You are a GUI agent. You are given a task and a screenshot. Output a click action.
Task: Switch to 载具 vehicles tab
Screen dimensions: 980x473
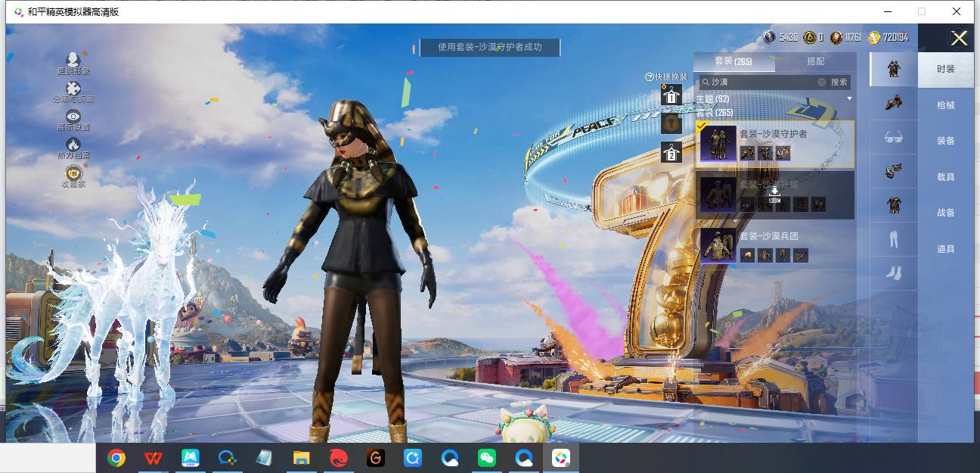pos(946,177)
